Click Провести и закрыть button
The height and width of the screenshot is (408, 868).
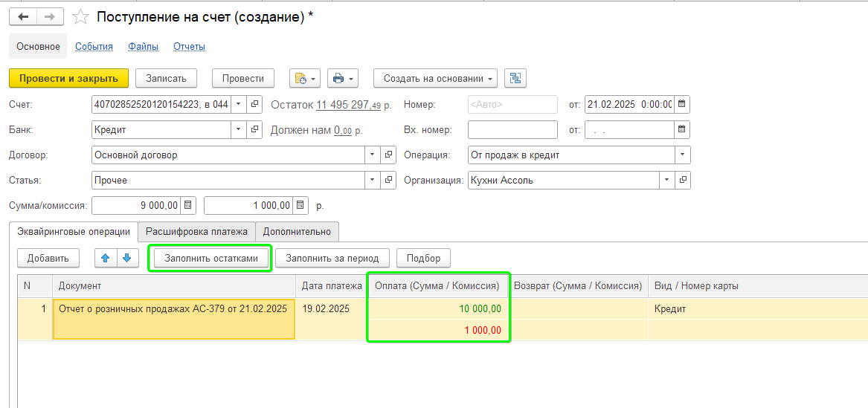point(68,79)
